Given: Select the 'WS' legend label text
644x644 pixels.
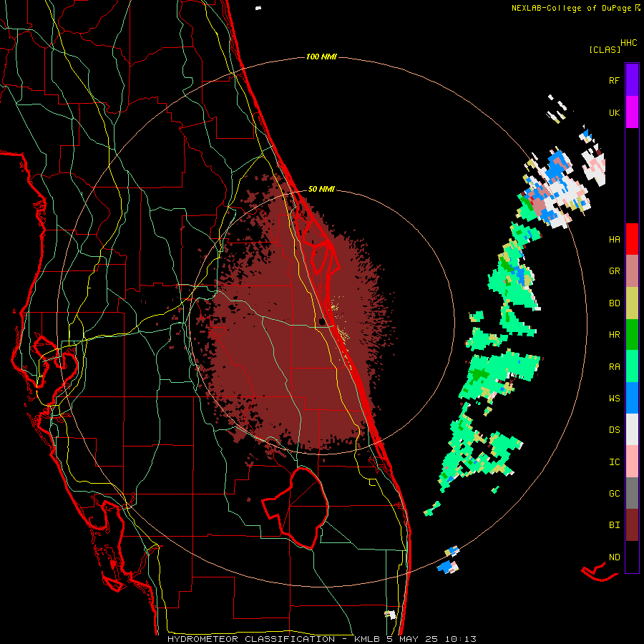Looking at the screenshot, I should [614, 398].
